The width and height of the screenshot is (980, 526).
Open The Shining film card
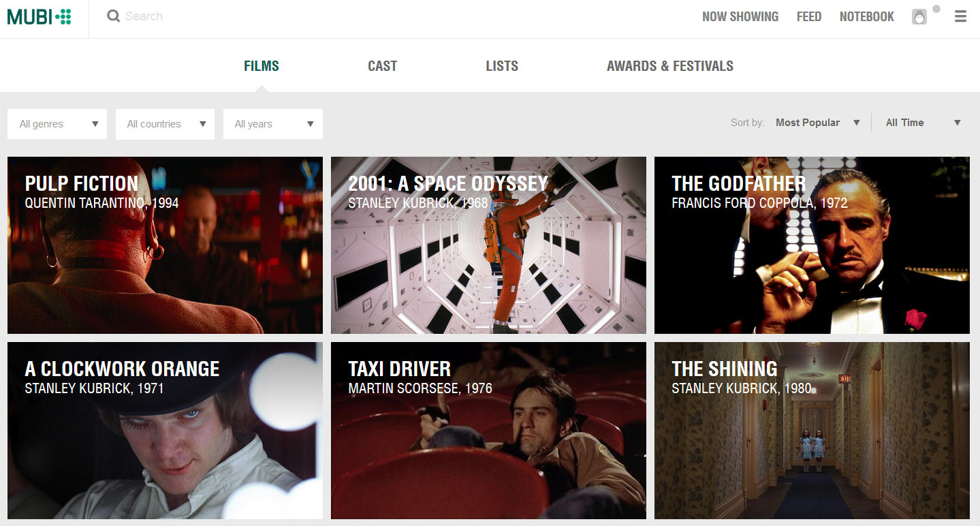tap(812, 431)
